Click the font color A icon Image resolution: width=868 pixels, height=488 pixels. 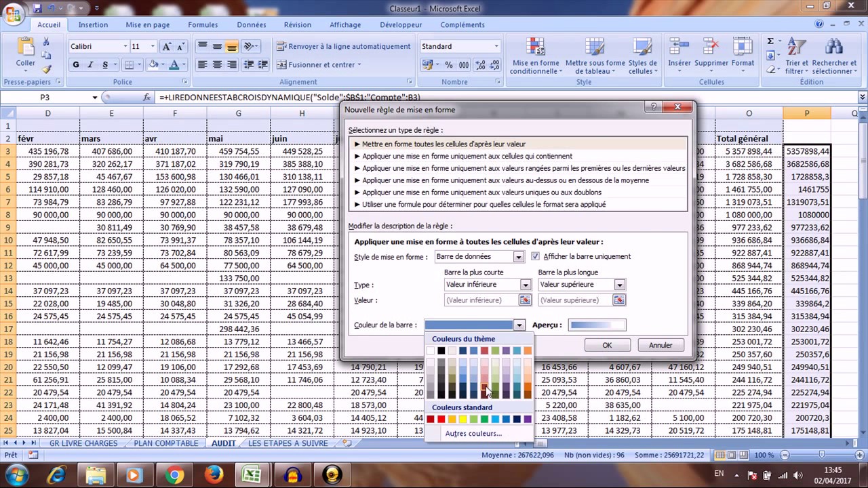pyautogui.click(x=174, y=65)
